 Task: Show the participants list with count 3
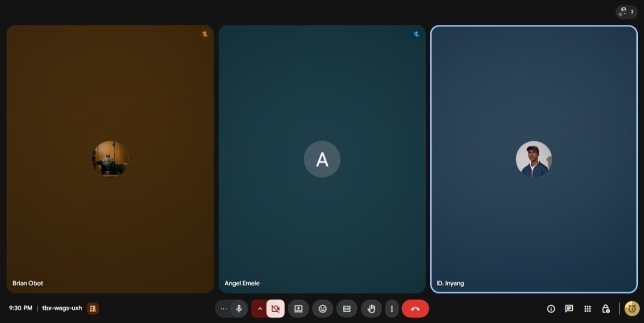pyautogui.click(x=626, y=11)
